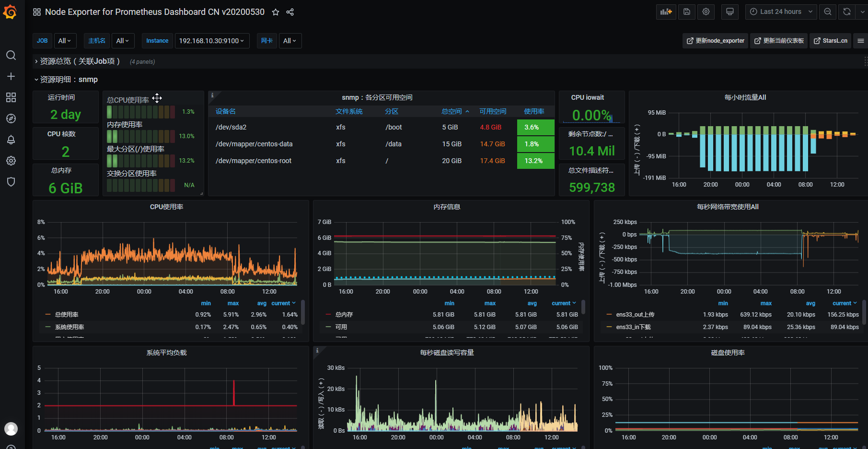Sort table by 总空间 column header
Image resolution: width=868 pixels, height=449 pixels.
click(x=451, y=111)
